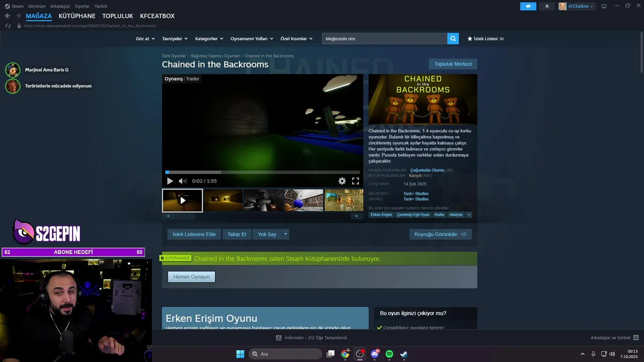Reload the store page
644x362 pixels.
coord(8,26)
